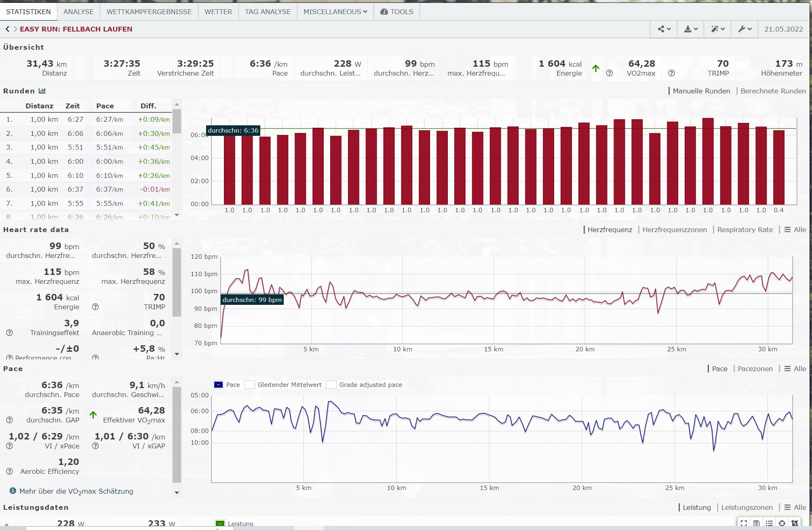Click the crosshair icon in chart toolbar

[x=782, y=523]
